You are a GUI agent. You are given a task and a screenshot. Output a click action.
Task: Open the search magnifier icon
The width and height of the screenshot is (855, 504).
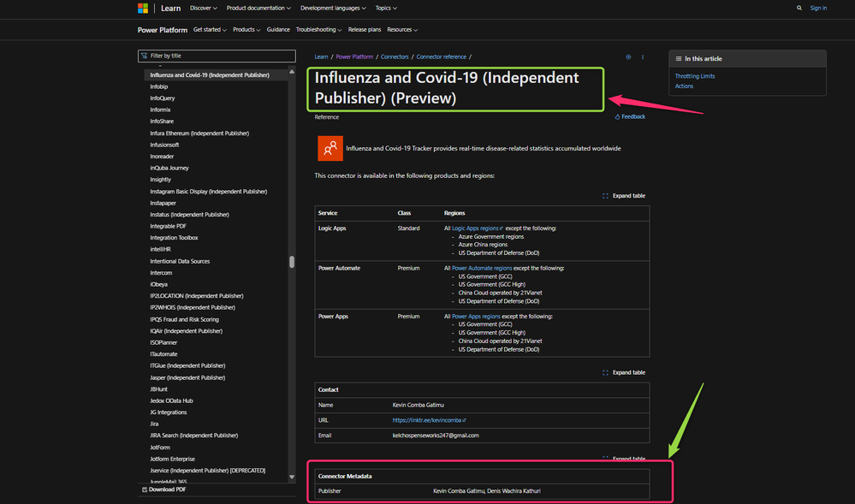(x=799, y=9)
